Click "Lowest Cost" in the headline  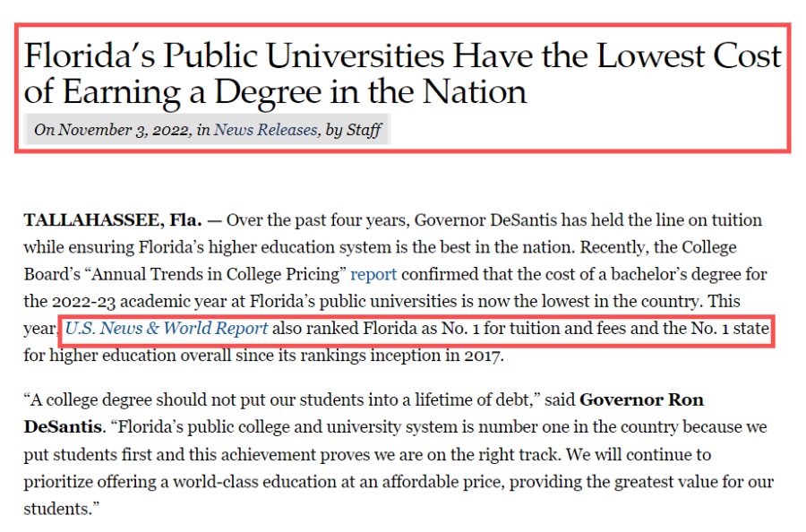point(690,56)
